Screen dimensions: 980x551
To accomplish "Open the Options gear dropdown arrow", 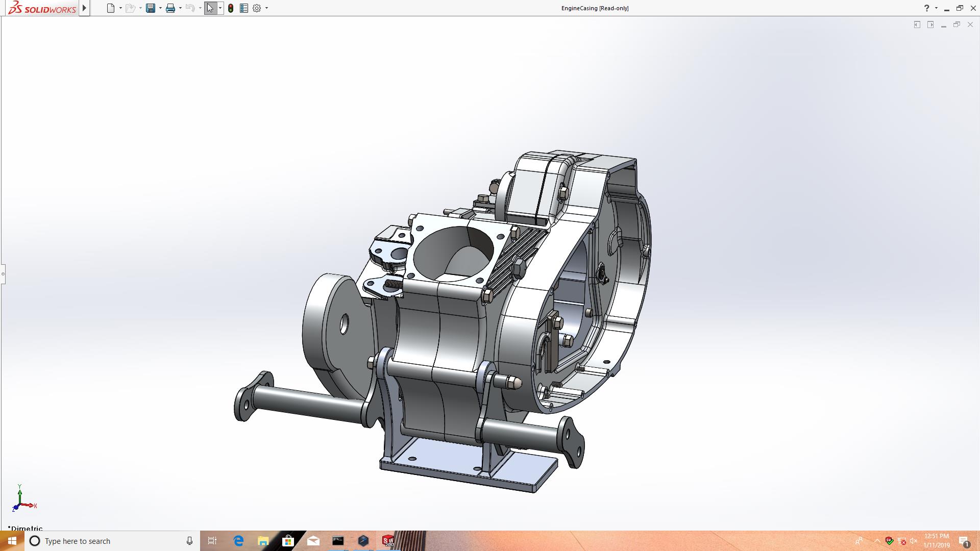I will point(266,8).
